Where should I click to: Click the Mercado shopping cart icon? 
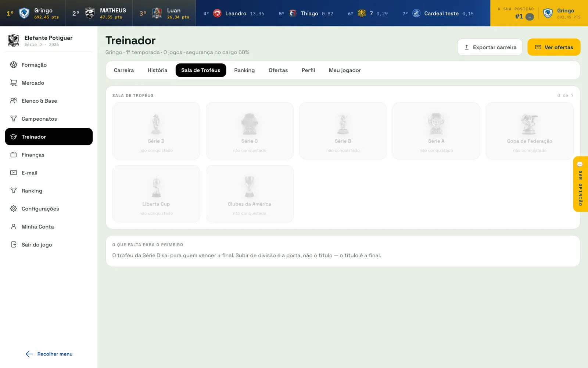click(x=14, y=83)
